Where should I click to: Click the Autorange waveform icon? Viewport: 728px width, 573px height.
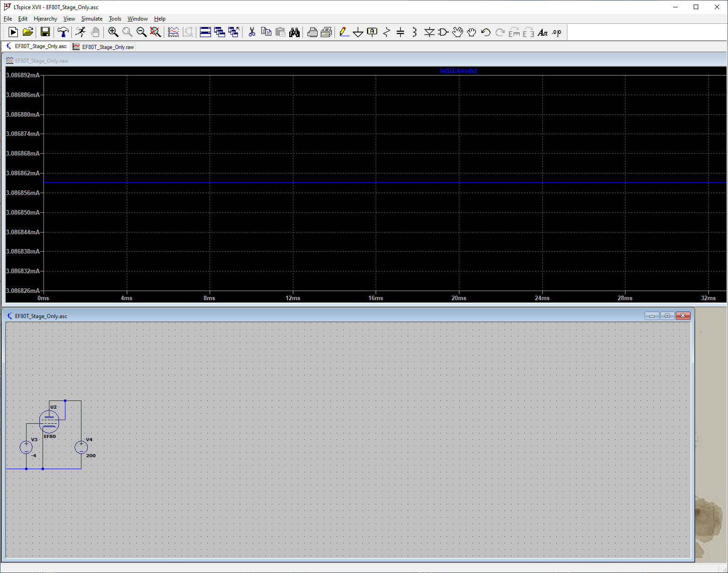coord(173,32)
